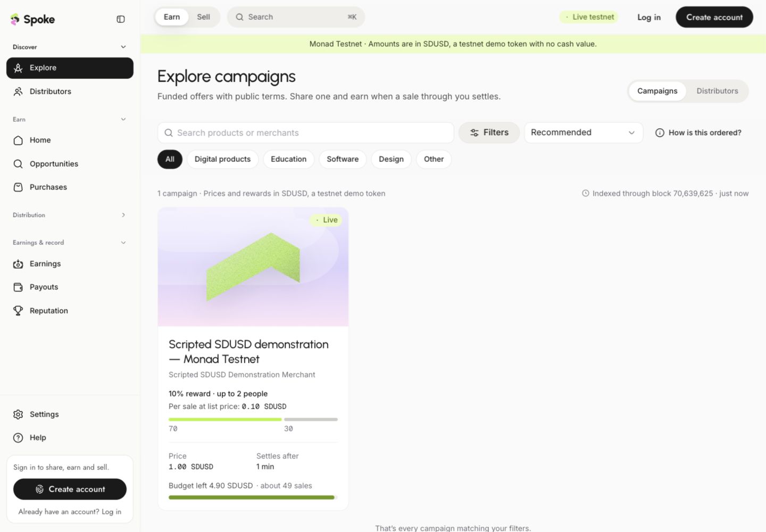The height and width of the screenshot is (532, 766).
Task: Click the Distributors people icon in sidebar
Action: 18,92
